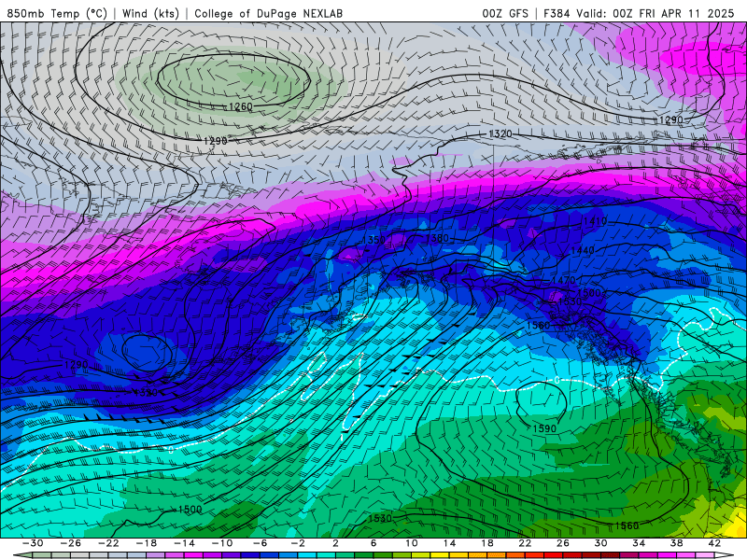Click the 1440 height contour label

pyautogui.click(x=582, y=250)
